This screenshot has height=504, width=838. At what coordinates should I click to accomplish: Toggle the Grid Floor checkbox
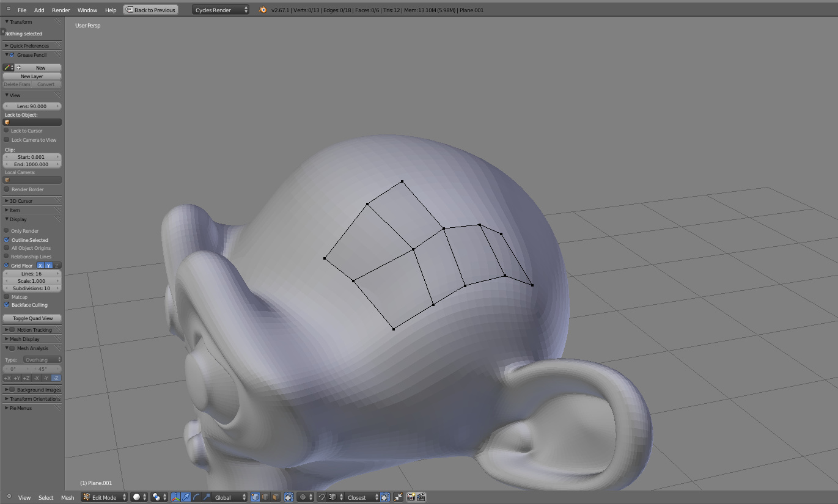[7, 266]
